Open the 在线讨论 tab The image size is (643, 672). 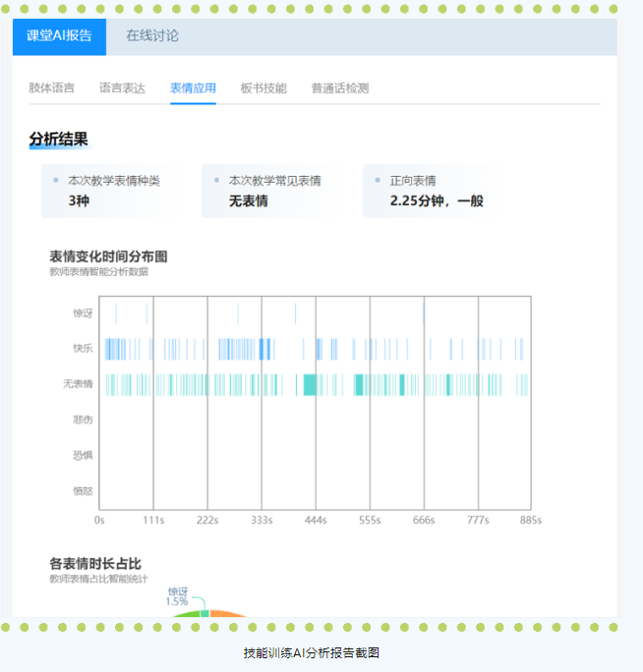(x=152, y=36)
